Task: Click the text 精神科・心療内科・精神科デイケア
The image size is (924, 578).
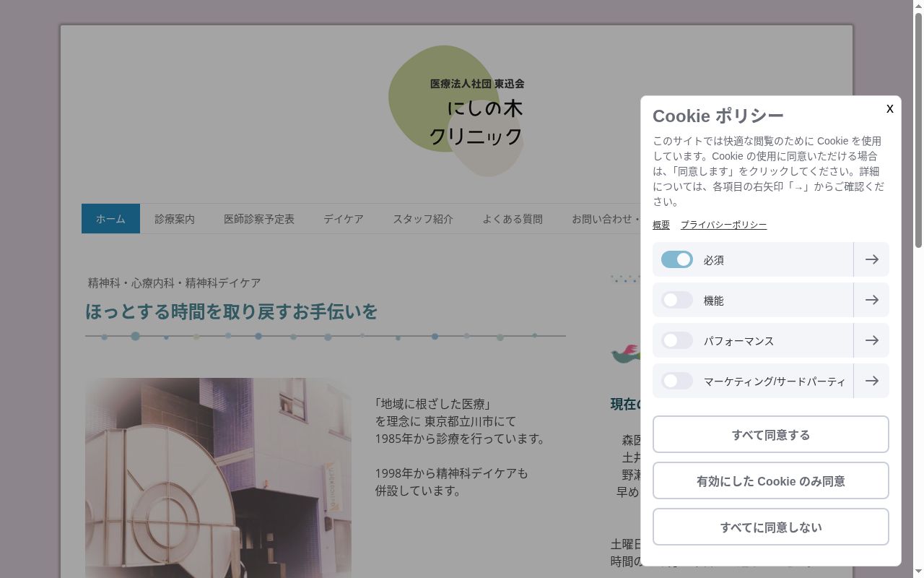Action: [174, 282]
